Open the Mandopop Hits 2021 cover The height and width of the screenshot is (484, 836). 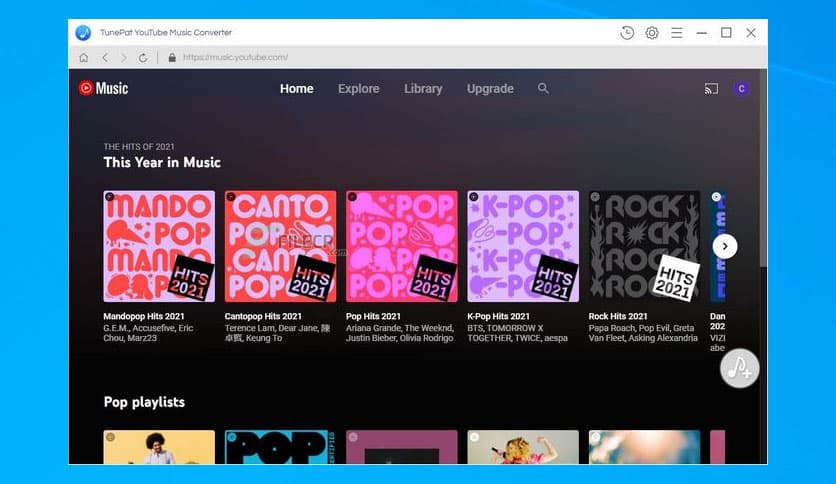pos(159,246)
